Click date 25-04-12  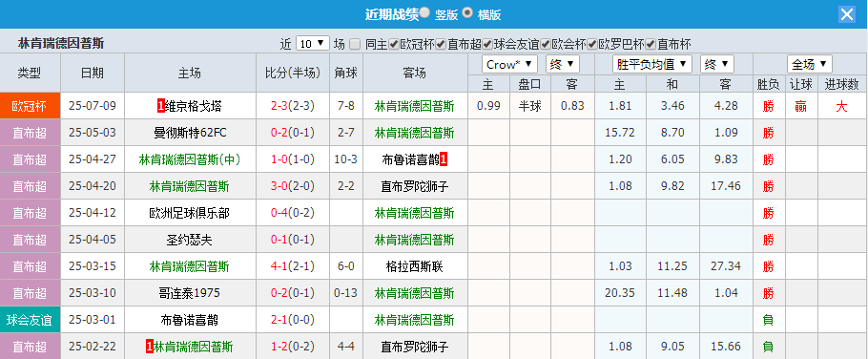click(x=93, y=213)
